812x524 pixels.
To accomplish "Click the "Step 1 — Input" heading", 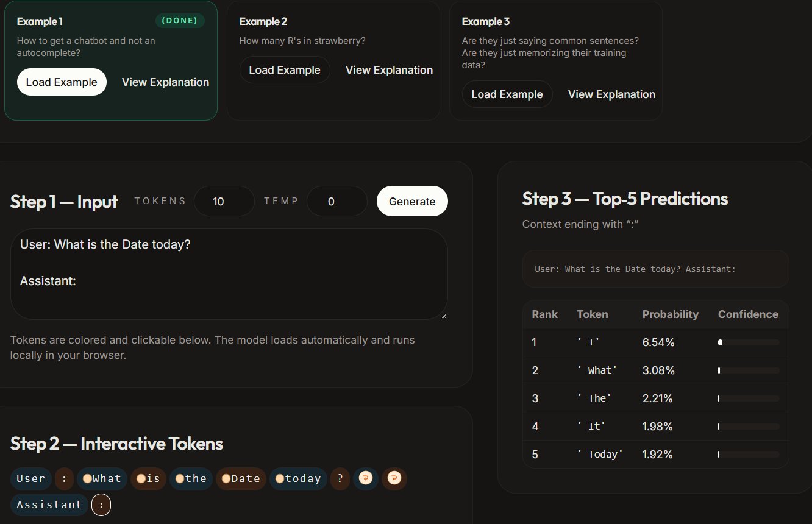I will click(64, 202).
